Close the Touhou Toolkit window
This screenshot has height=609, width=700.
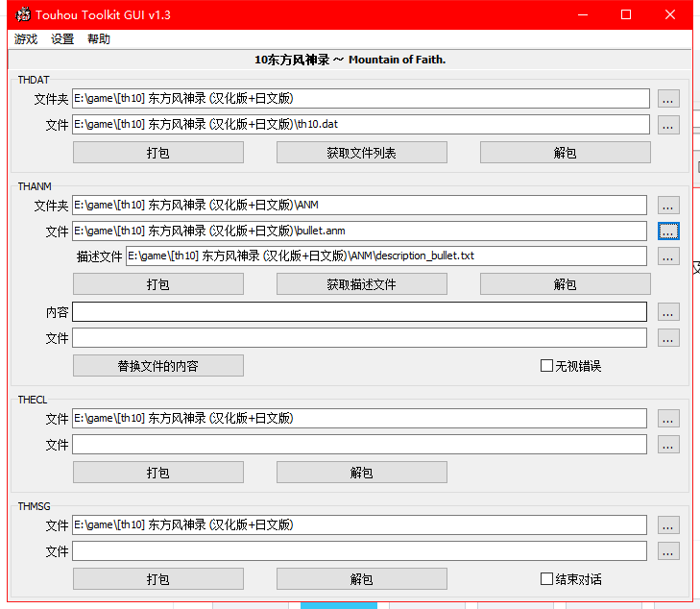click(x=669, y=14)
